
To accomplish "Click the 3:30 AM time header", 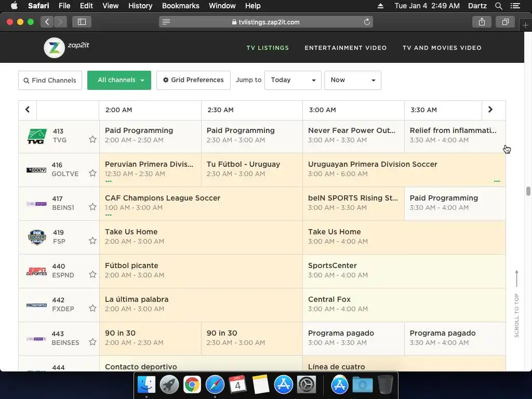I will pyautogui.click(x=424, y=110).
